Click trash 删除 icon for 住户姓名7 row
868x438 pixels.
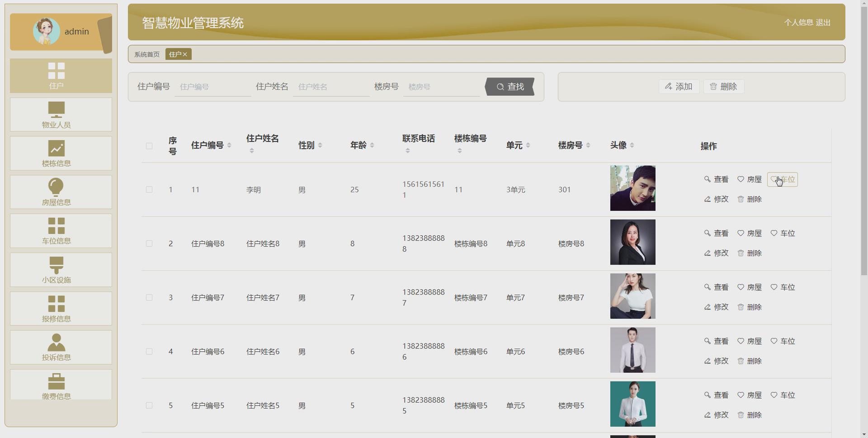pos(741,307)
